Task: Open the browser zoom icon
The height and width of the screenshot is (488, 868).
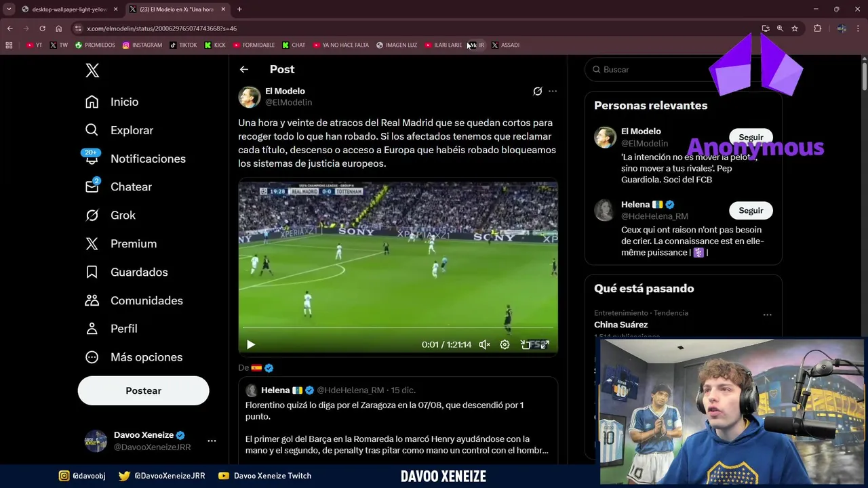Action: pos(780,28)
